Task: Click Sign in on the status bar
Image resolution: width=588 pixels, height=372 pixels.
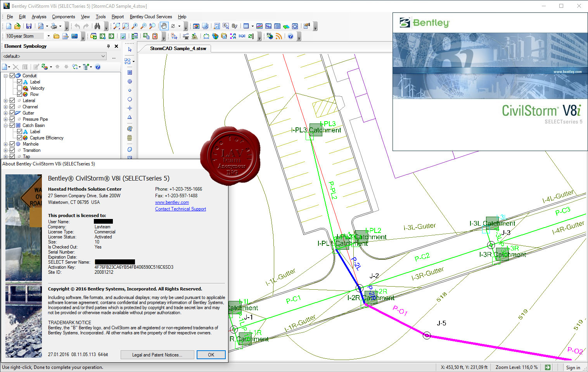Action: coord(573,367)
